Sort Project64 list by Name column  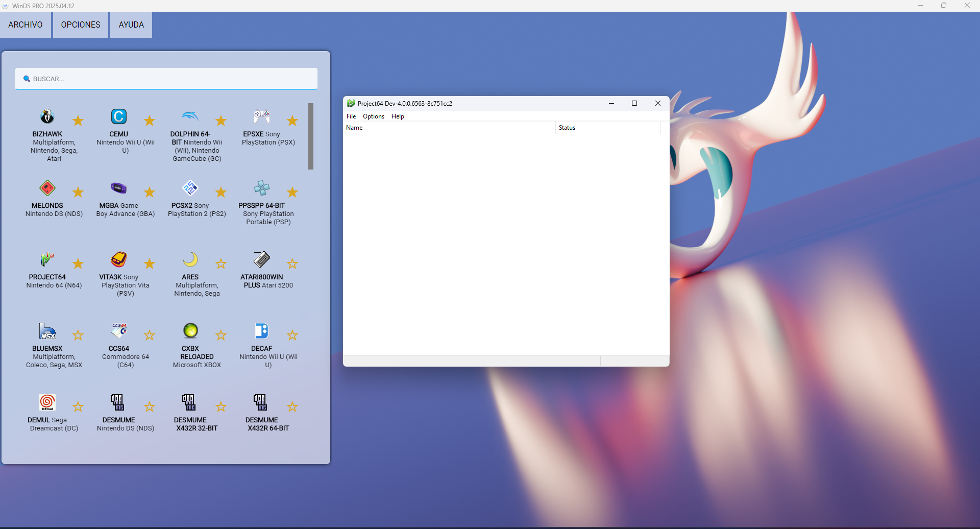click(450, 128)
